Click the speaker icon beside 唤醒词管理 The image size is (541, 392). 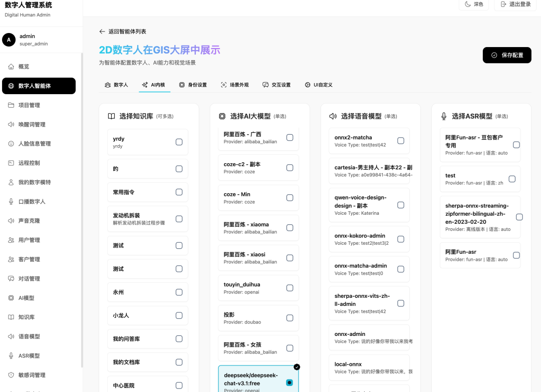(x=11, y=125)
